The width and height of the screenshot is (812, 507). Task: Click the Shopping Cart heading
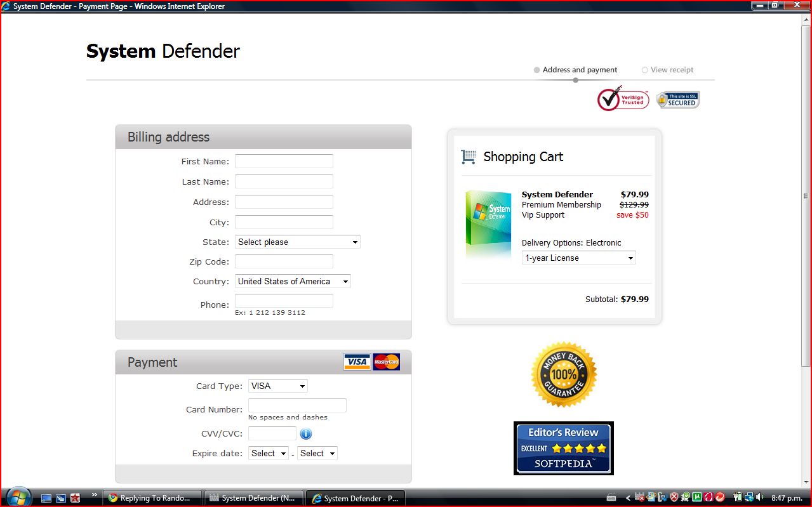click(523, 157)
